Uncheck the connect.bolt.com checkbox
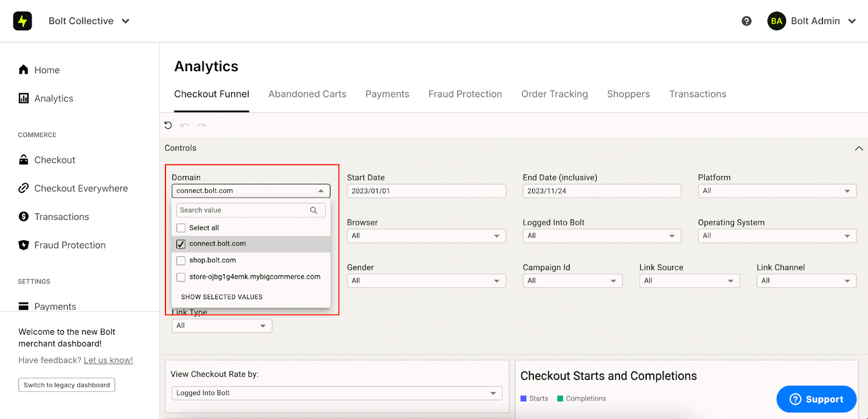This screenshot has width=868, height=419. pyautogui.click(x=181, y=244)
